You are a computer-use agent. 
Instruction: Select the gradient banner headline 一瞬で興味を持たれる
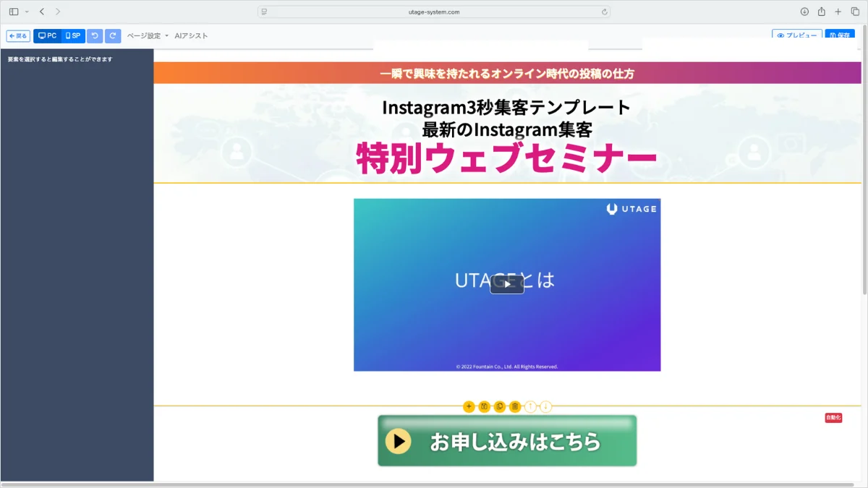pos(507,73)
